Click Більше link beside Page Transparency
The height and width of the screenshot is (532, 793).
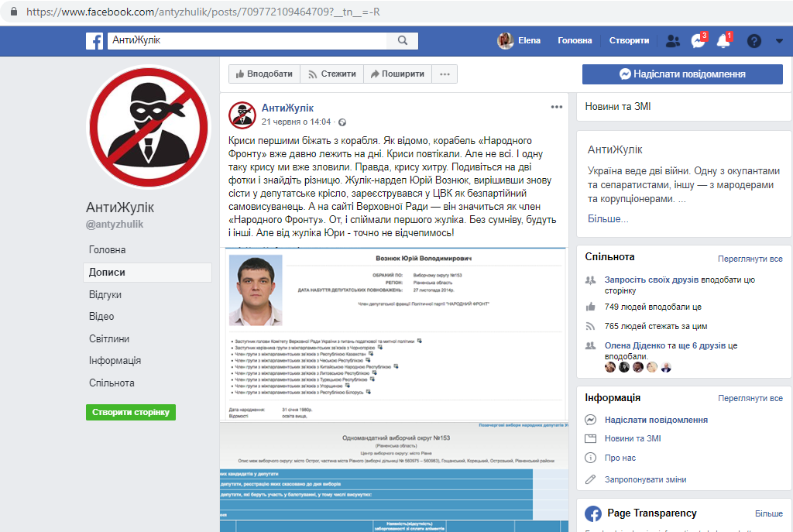pyautogui.click(x=769, y=513)
